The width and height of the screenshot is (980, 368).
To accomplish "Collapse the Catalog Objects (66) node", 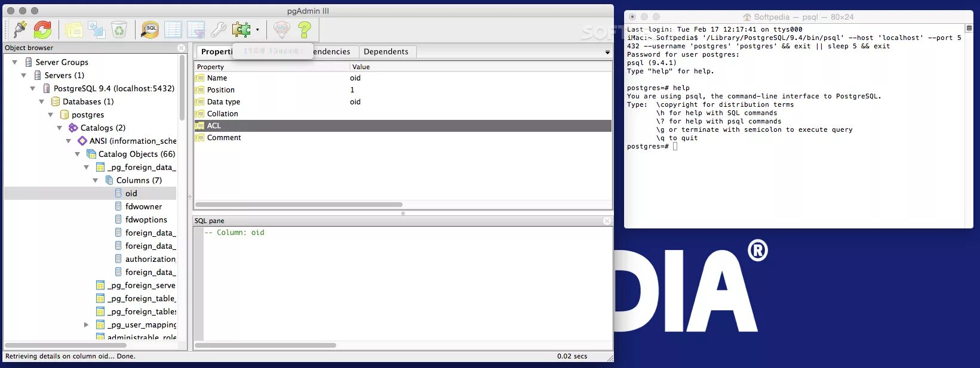I will (77, 154).
